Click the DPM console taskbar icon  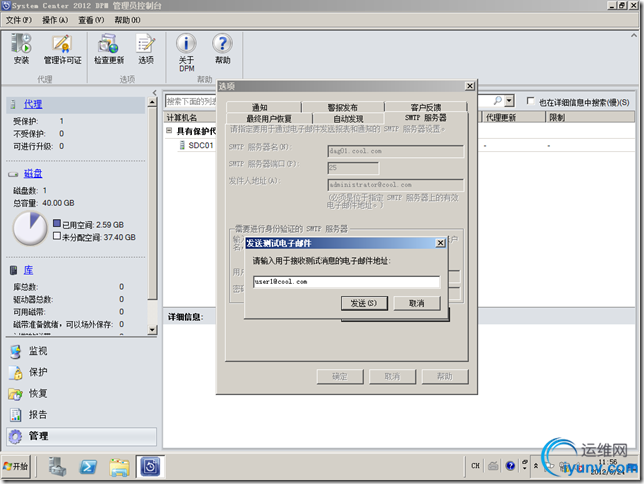(150, 467)
